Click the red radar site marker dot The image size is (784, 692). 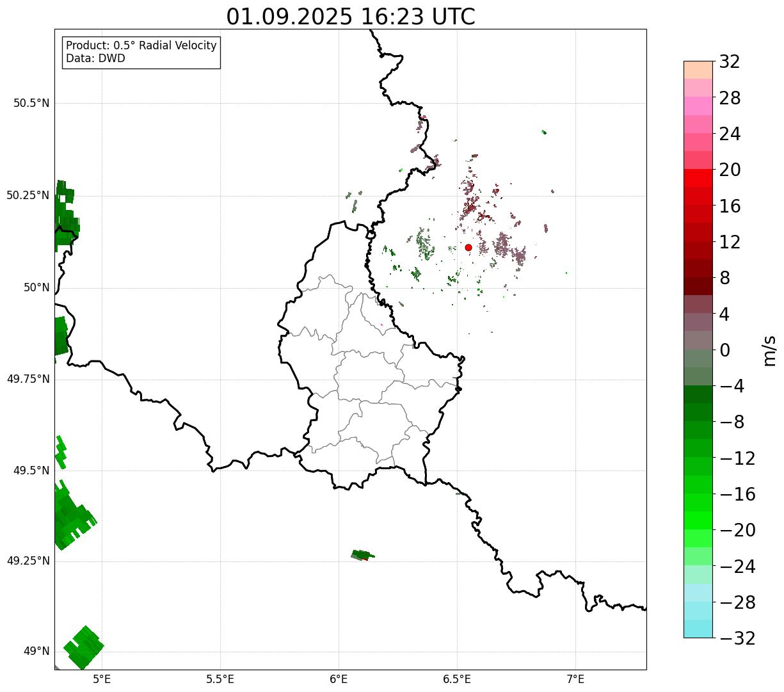click(x=468, y=247)
